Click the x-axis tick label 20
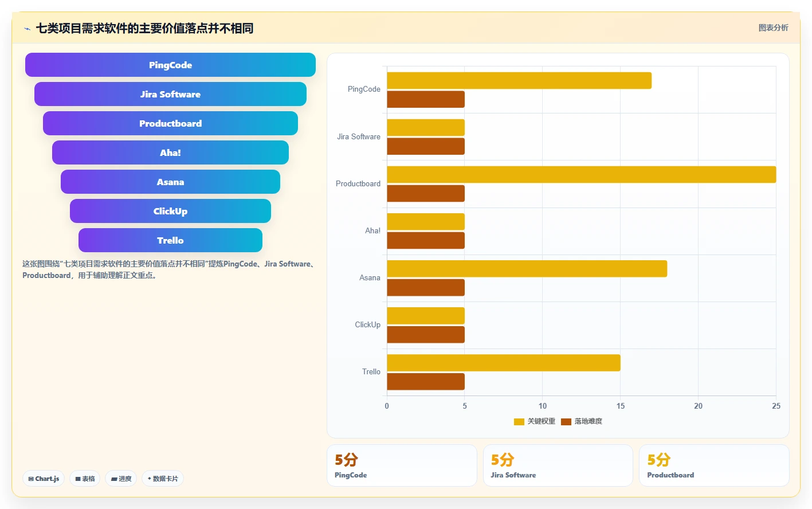This screenshot has width=812, height=509. (x=698, y=406)
